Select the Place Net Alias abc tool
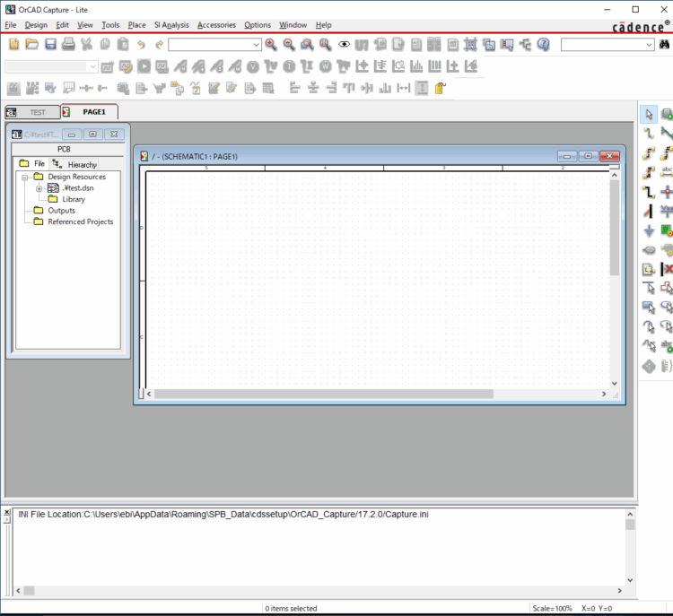This screenshot has height=616, width=673. (667, 172)
